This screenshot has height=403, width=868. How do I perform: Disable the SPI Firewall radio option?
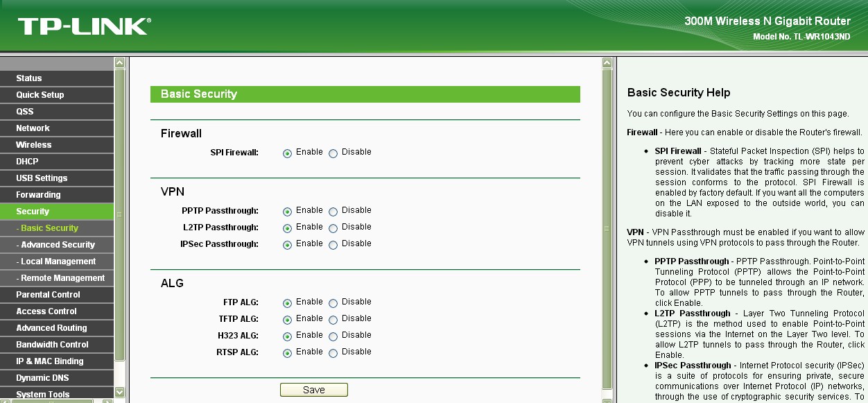[333, 153]
